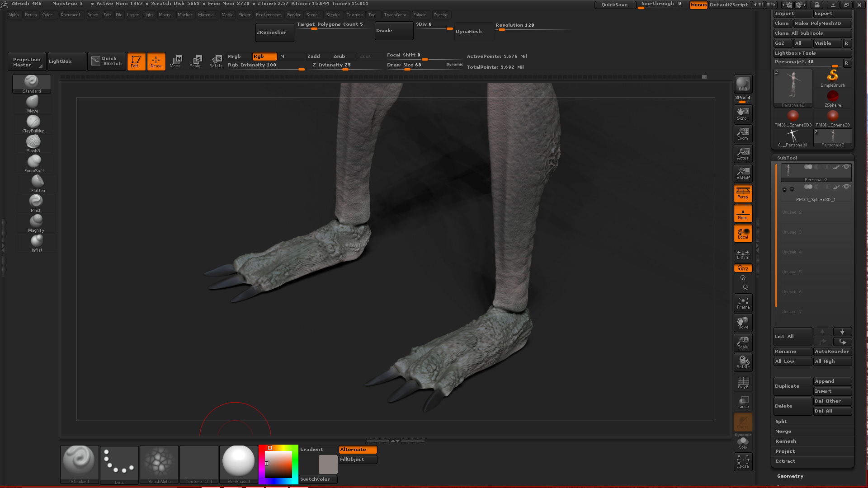Choose the Pinch brush icon
Viewport: 868px width, 488px height.
(x=36, y=203)
